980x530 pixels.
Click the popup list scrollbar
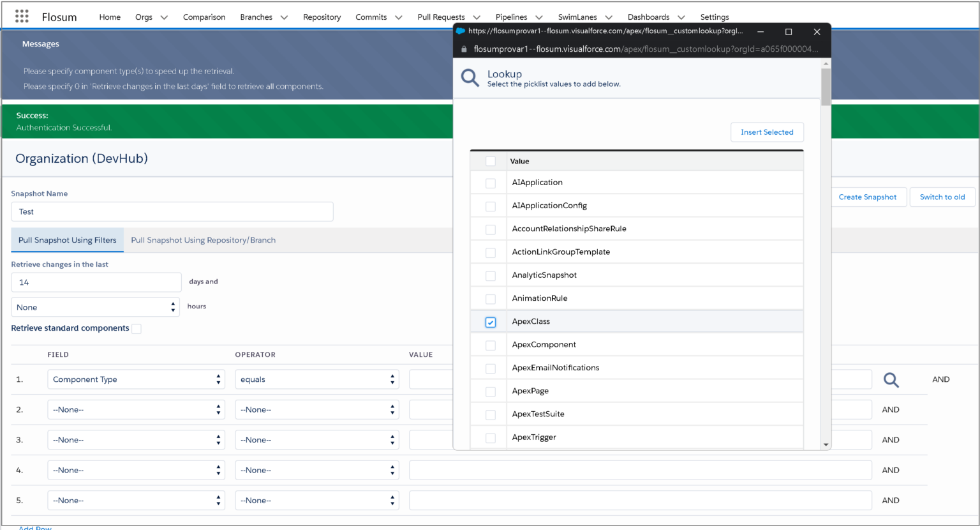[x=826, y=86]
